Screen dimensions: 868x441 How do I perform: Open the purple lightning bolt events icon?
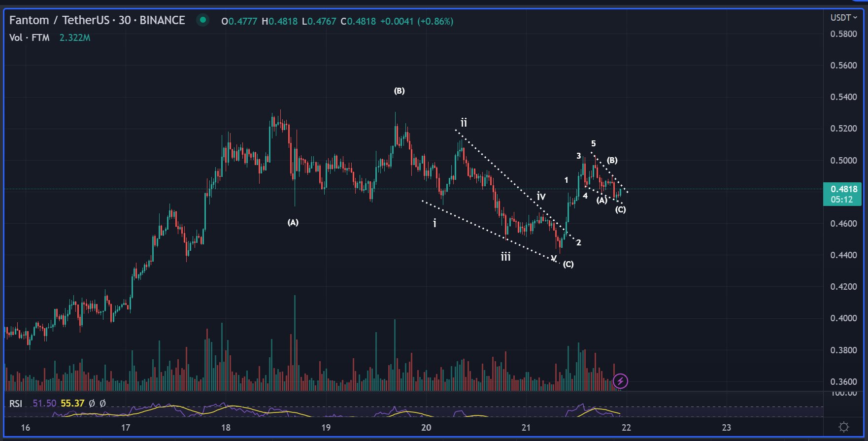(620, 381)
